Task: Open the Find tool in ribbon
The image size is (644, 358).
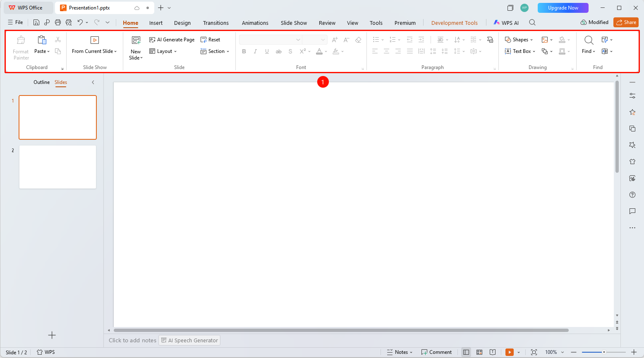Action: [x=589, y=45]
